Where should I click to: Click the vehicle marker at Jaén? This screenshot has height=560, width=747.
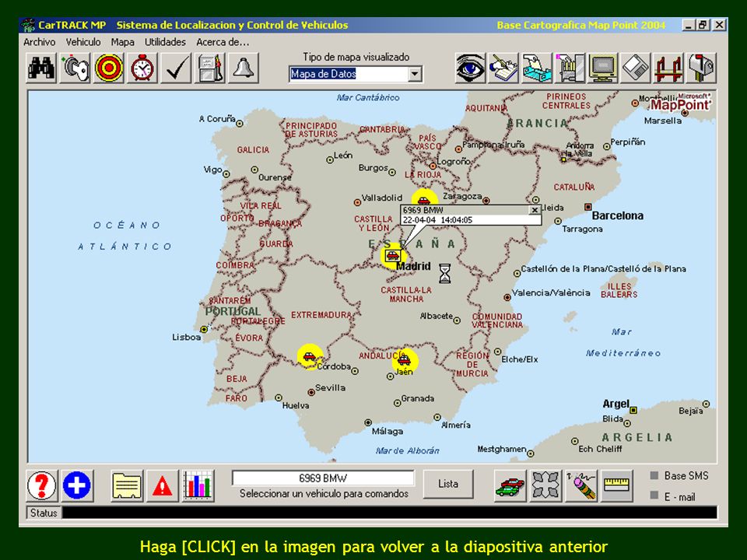click(405, 359)
